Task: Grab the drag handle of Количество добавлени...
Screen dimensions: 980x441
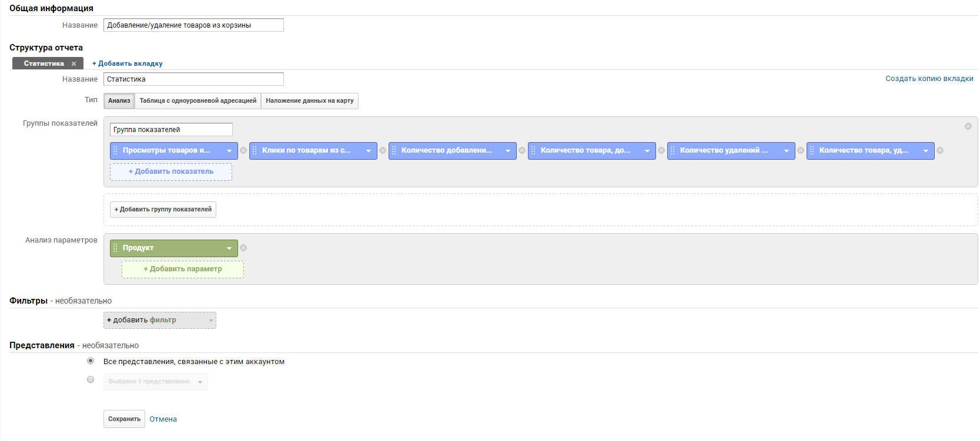Action: 394,150
